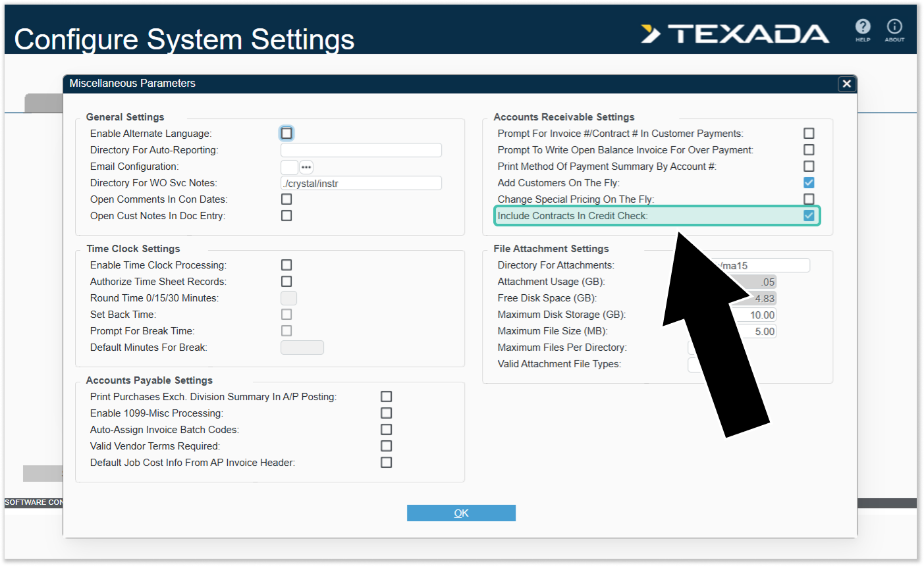Toggle Open Comments In Con Dates
The width and height of the screenshot is (924, 566).
(x=286, y=199)
